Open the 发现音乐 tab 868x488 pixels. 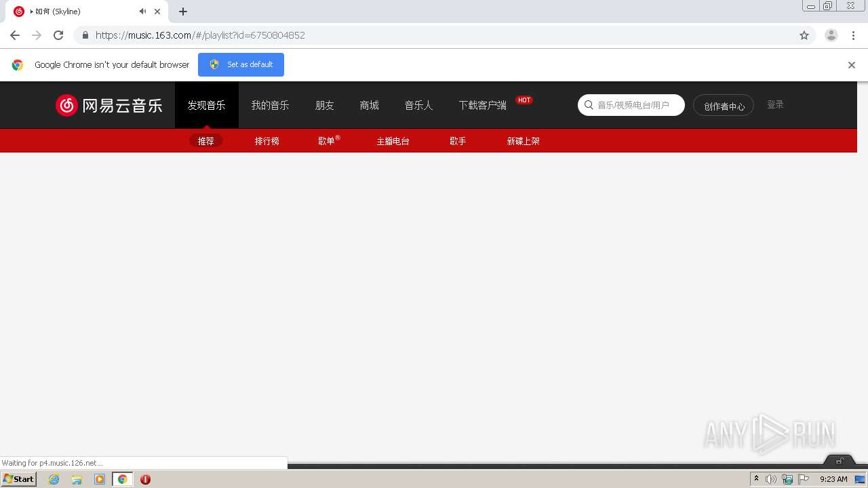(207, 105)
